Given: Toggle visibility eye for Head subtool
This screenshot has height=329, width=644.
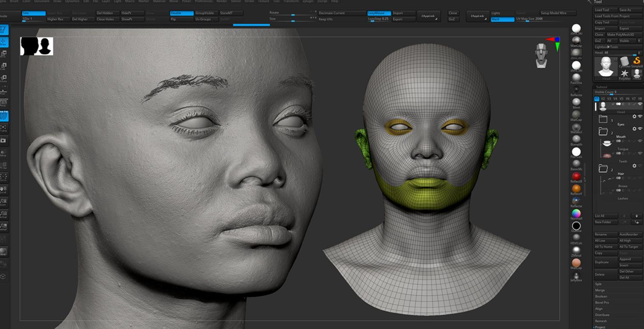Looking at the screenshot, I should [x=640, y=104].
